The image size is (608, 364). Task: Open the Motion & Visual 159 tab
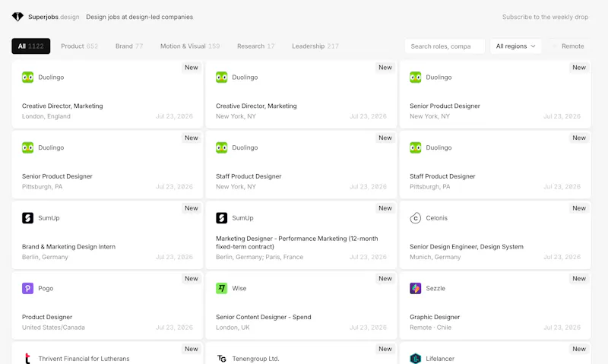coord(190,46)
